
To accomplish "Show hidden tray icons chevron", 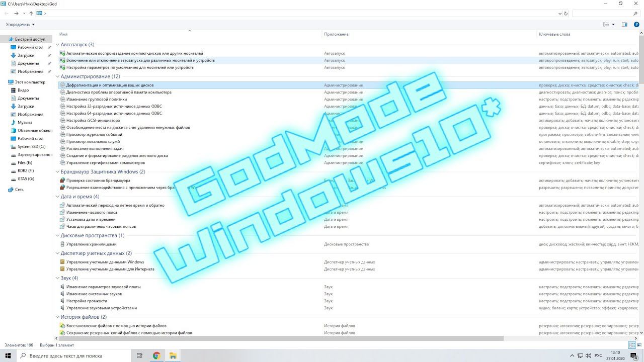I will tap(572, 355).
